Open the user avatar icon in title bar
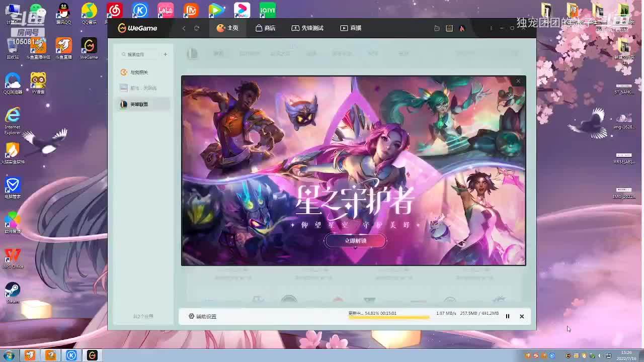 [x=462, y=28]
